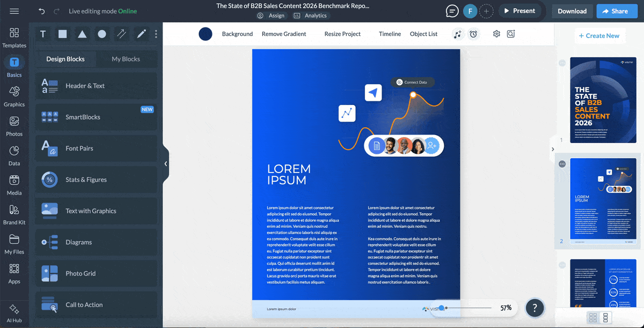Open the Stats & Figures category

point(97,180)
